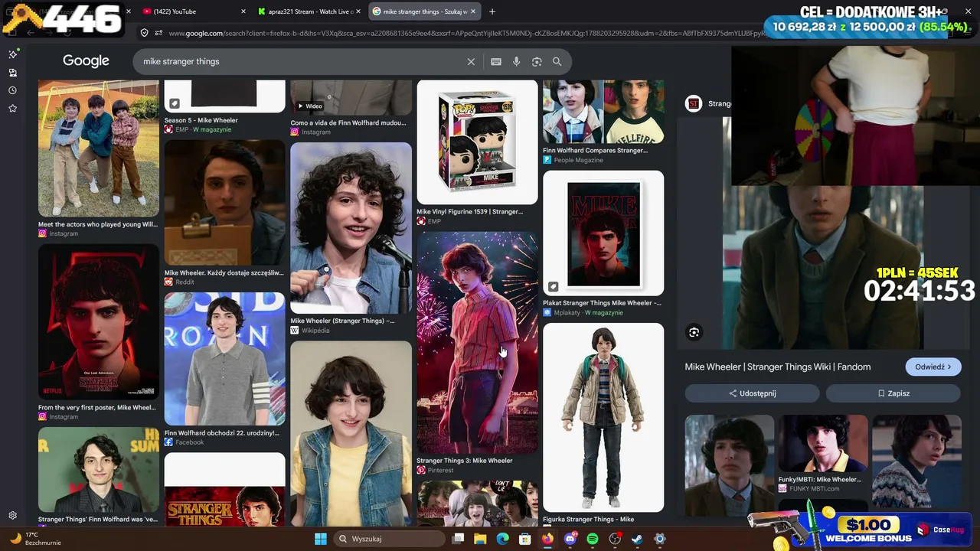Launch File Explorer from the taskbar
Image resolution: width=980 pixels, height=551 pixels.
[480, 539]
